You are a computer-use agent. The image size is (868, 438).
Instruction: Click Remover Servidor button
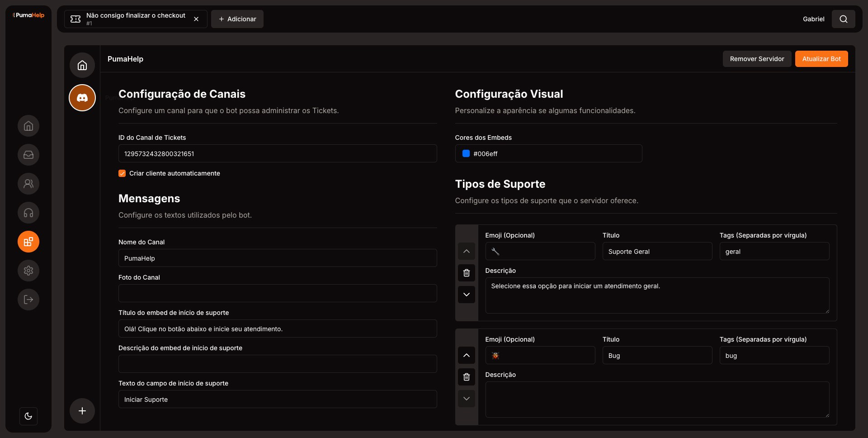(757, 59)
